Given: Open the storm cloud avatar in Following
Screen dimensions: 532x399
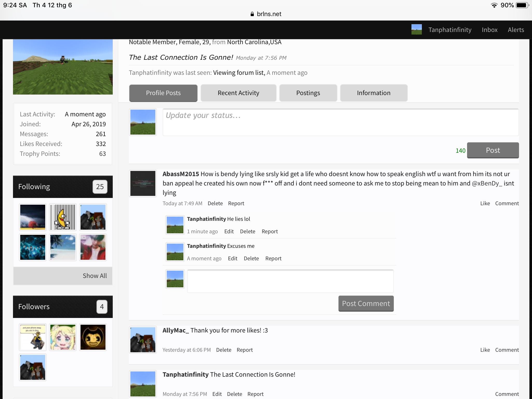Looking at the screenshot, I should (33, 217).
